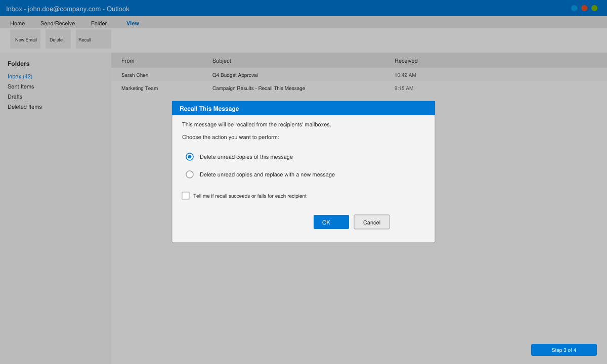607x364 pixels.
Task: Click the 'Recall This Message' dialog title bar
Action: [303, 108]
